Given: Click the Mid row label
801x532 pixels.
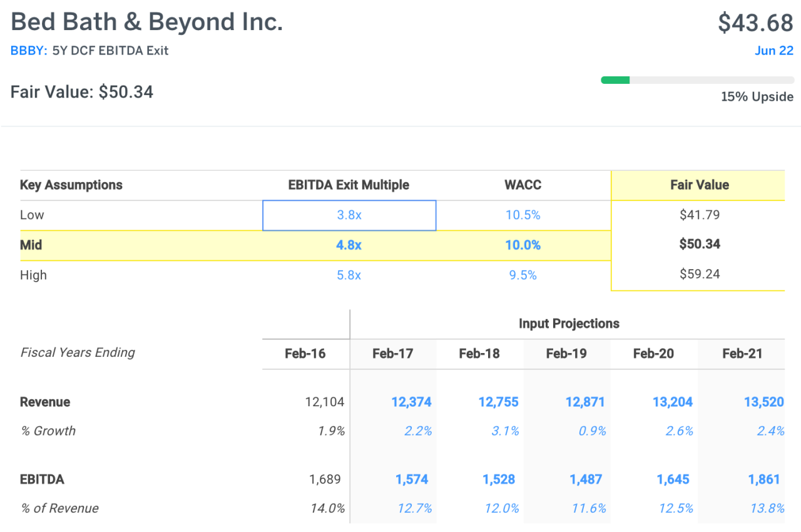Looking at the screenshot, I should point(31,245).
